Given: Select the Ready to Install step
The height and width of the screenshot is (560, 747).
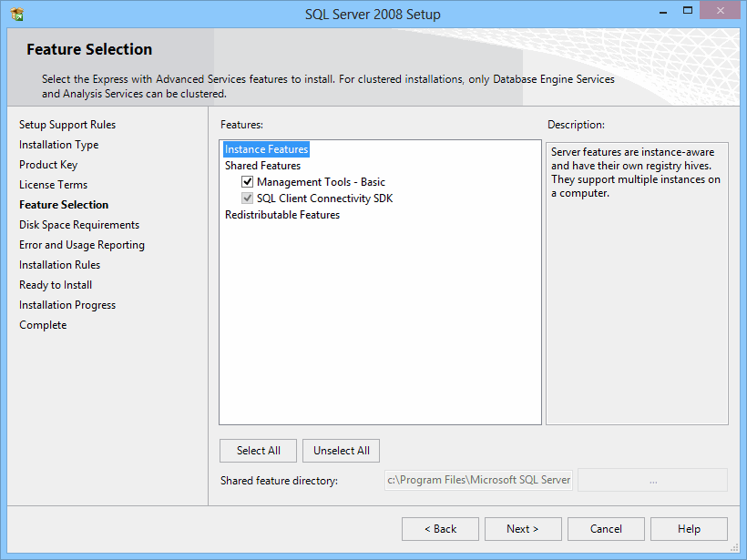Looking at the screenshot, I should pos(56,285).
